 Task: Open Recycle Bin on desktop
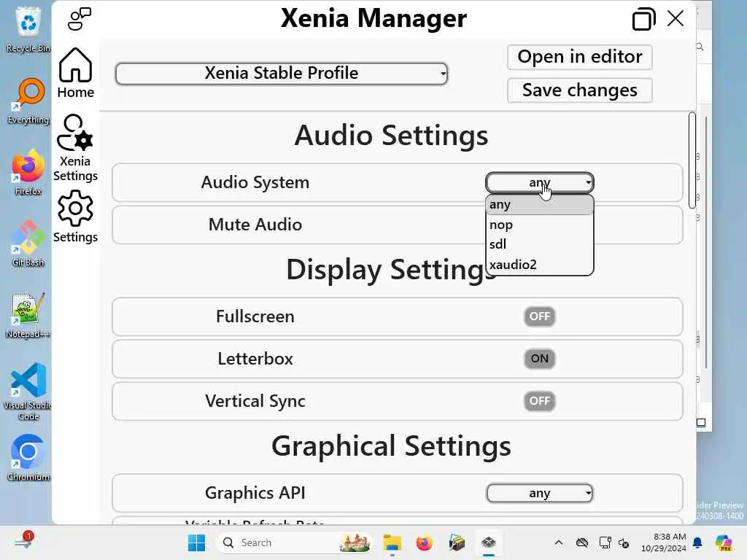(28, 29)
